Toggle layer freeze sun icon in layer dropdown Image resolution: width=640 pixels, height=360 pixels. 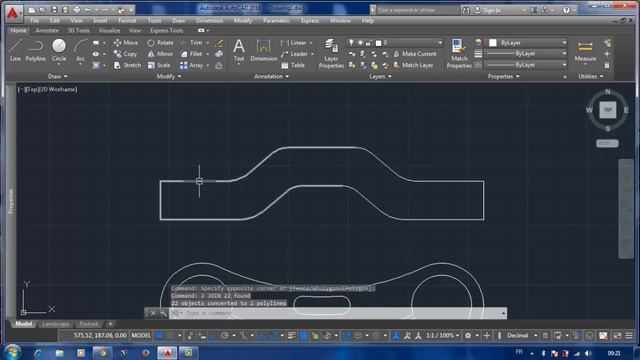360,42
